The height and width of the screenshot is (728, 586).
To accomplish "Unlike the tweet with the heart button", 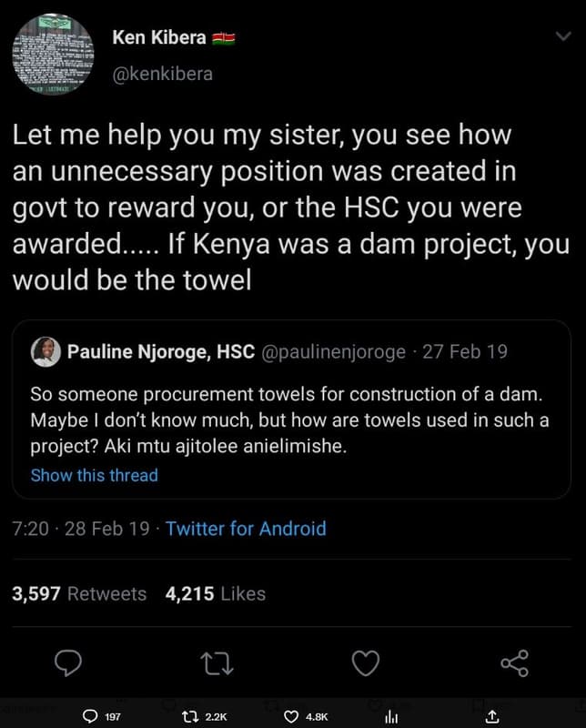I will tap(367, 664).
